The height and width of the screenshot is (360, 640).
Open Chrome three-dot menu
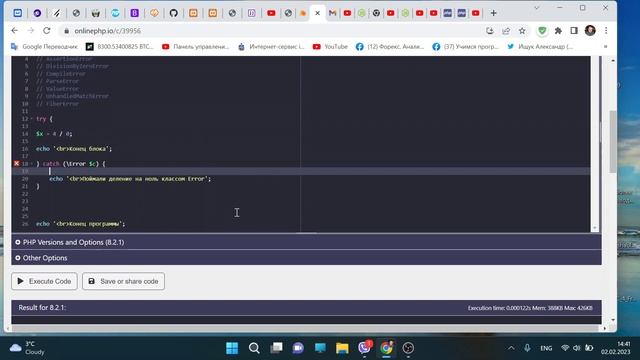click(606, 31)
